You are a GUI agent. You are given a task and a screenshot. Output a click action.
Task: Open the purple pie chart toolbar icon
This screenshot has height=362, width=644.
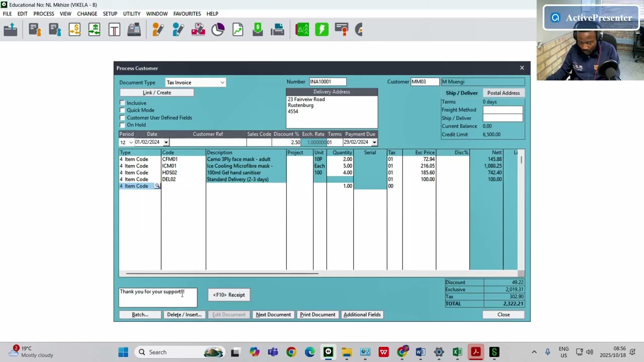[x=218, y=30]
